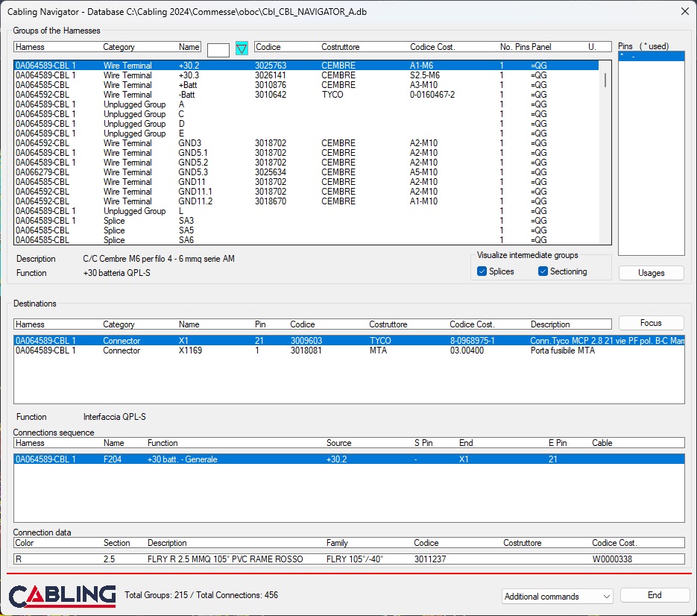Click the 3011237 codice value
The image size is (697, 616).
click(x=430, y=559)
